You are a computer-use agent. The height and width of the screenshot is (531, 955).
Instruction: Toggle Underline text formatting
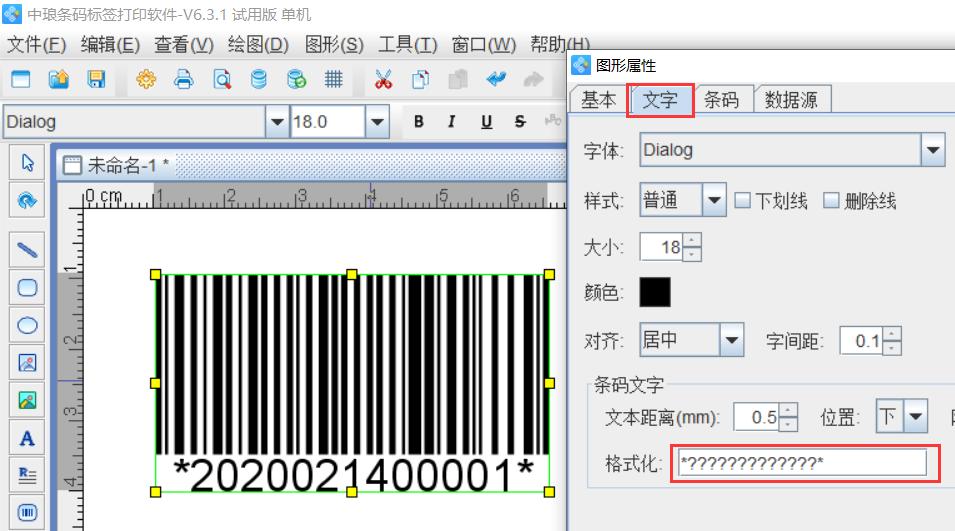point(486,122)
